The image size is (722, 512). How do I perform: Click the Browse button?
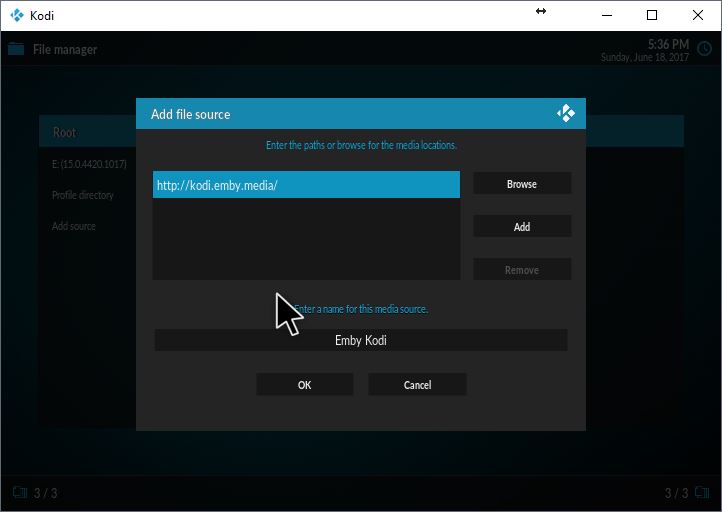pos(522,184)
